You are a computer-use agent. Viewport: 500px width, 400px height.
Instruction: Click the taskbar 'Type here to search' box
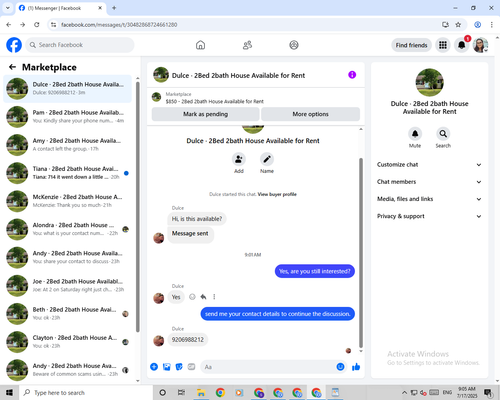(86, 393)
